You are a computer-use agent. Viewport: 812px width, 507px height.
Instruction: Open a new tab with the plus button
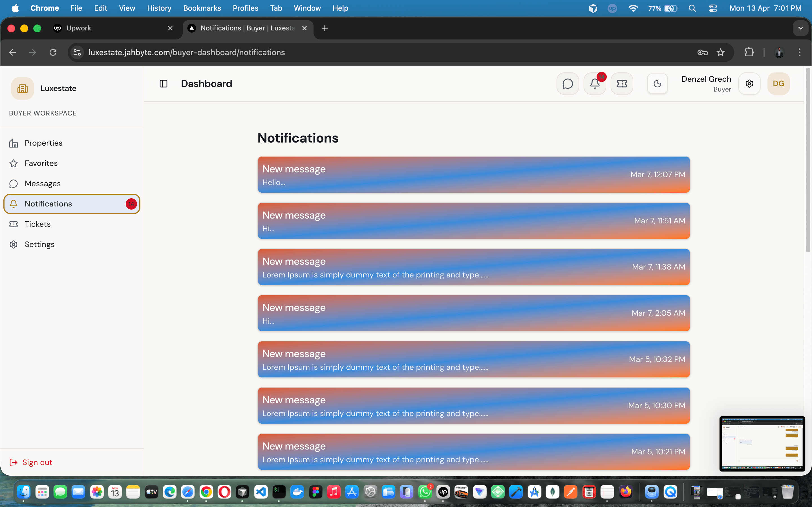point(324,28)
